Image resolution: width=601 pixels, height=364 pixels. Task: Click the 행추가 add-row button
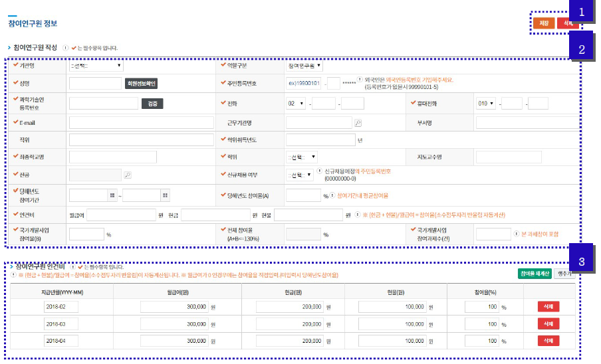point(564,274)
